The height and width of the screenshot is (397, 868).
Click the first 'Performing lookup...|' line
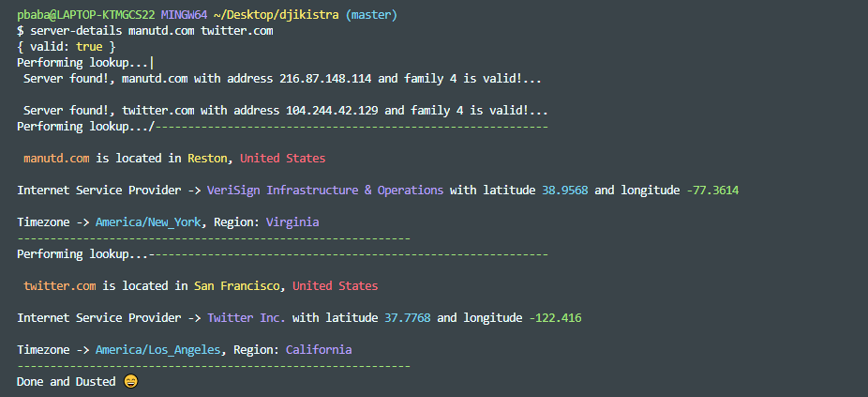pyautogui.click(x=85, y=63)
